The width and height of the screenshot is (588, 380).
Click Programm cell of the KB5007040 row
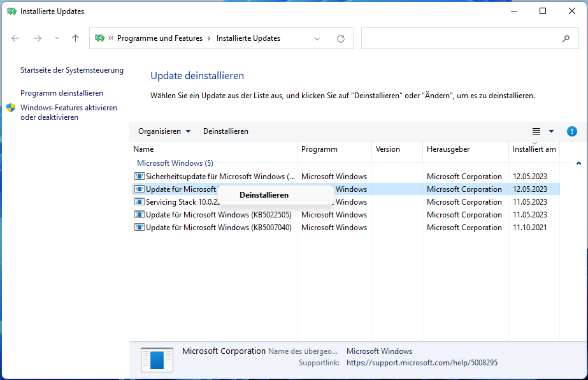pyautogui.click(x=334, y=228)
